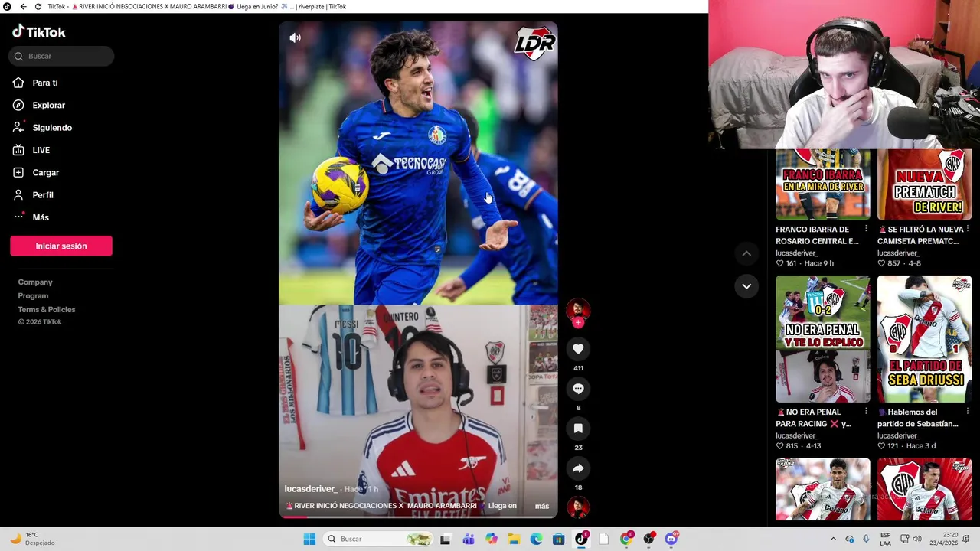Open File Explorer from the taskbar
This screenshot has height=551, width=980.
coord(513,539)
